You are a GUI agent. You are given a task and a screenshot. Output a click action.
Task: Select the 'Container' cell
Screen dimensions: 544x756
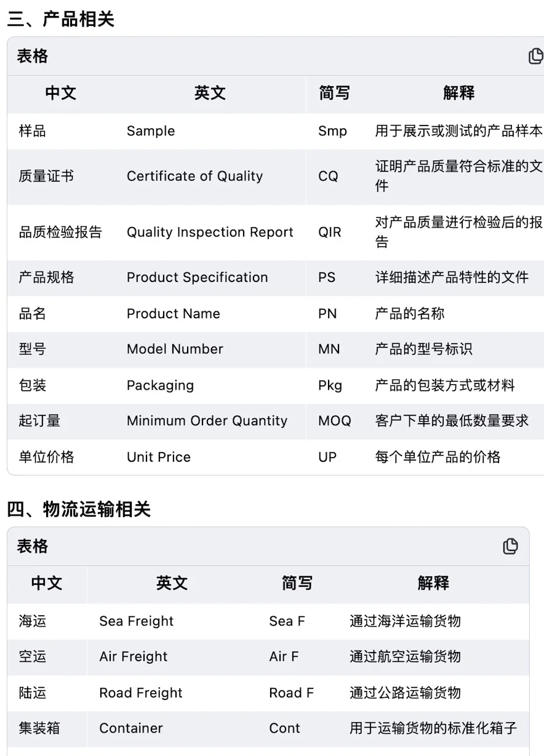131,728
